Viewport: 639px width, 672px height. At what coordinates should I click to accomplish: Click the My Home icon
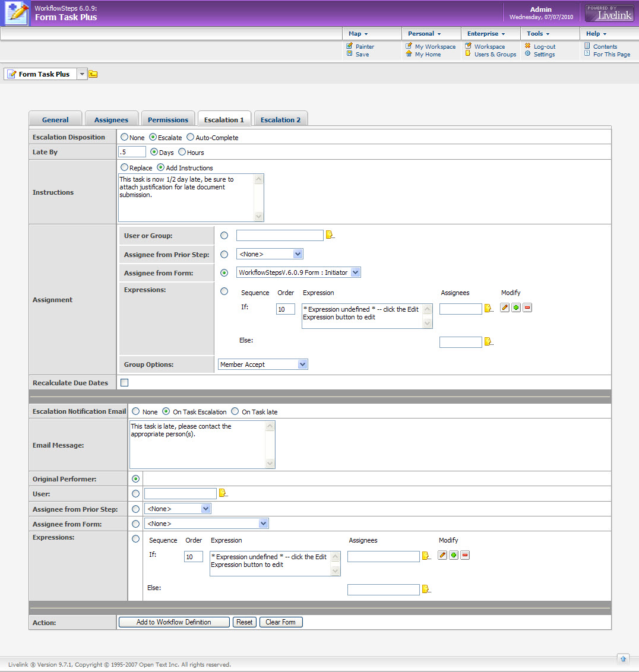(409, 54)
